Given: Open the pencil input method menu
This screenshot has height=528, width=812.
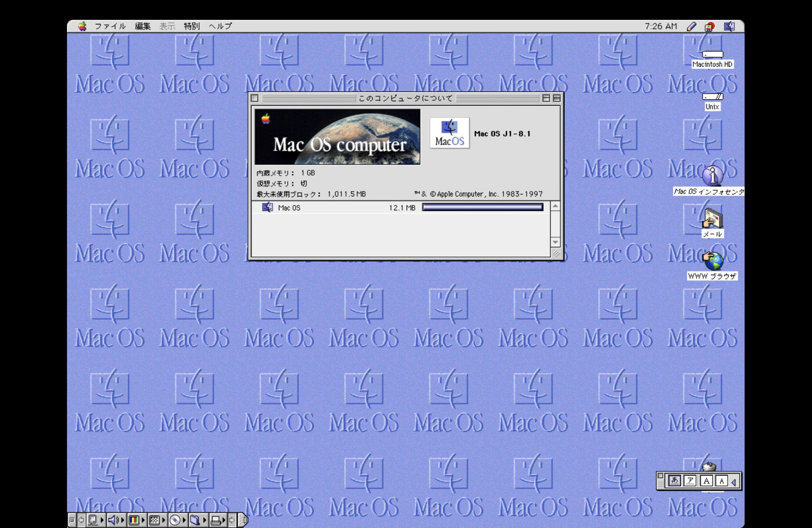Looking at the screenshot, I should [691, 26].
